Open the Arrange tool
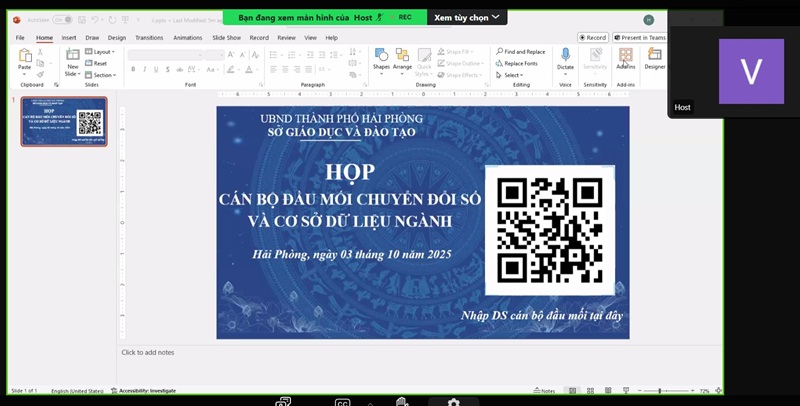Viewport: 800px width, 406px height. coord(402,58)
